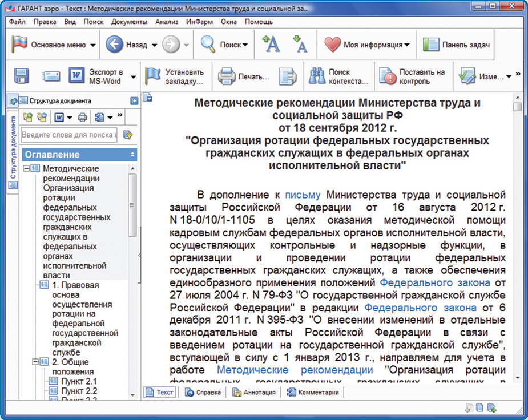The image size is (528, 420).
Task: Increase font size with the larger A icon
Action: tap(270, 45)
